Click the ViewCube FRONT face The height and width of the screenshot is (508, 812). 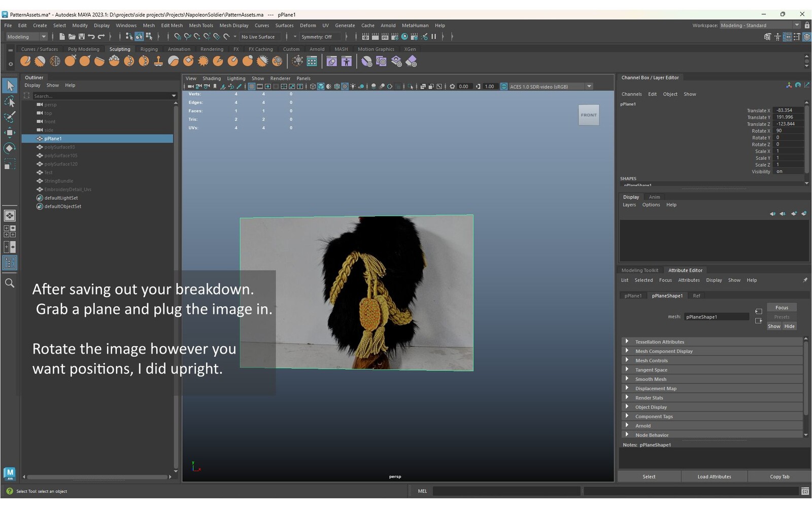click(x=588, y=115)
